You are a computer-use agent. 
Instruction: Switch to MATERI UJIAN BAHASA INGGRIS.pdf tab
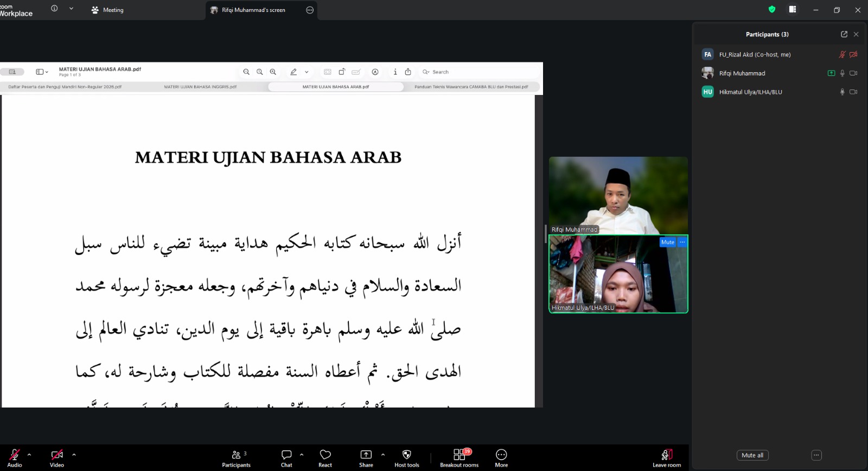[200, 87]
